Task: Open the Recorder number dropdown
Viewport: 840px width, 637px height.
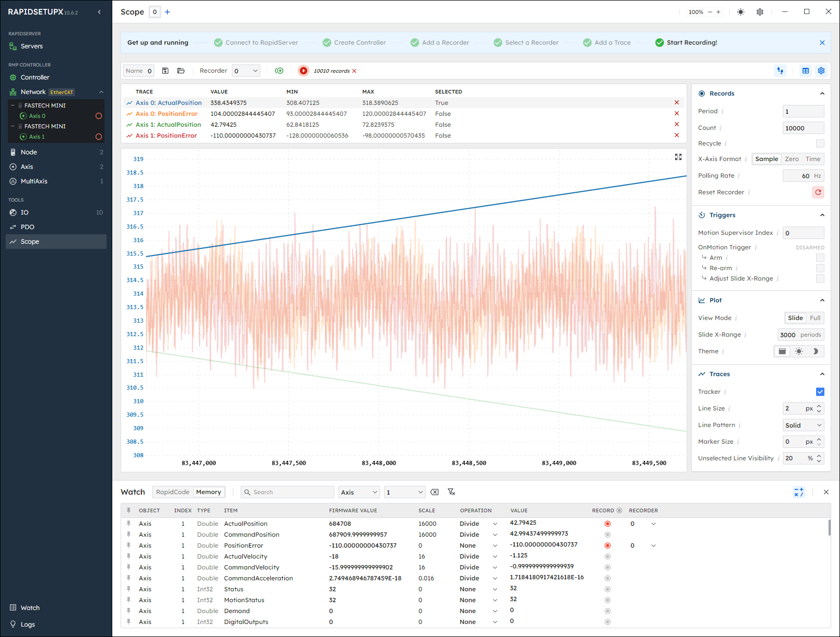Action: (x=246, y=71)
